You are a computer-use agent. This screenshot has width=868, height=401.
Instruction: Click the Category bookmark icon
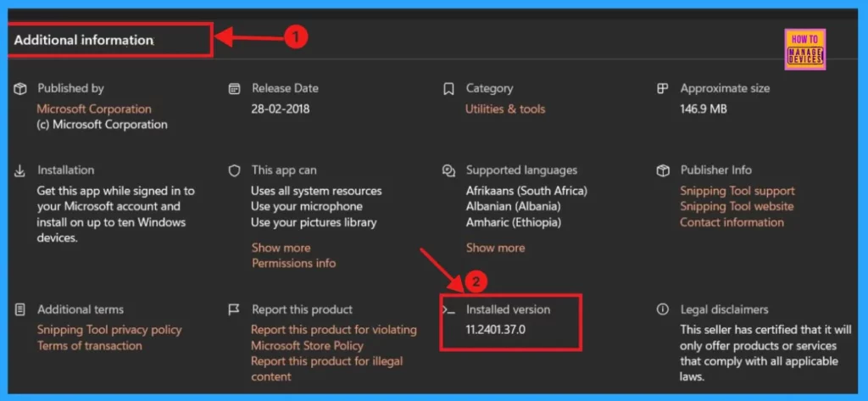pyautogui.click(x=449, y=89)
